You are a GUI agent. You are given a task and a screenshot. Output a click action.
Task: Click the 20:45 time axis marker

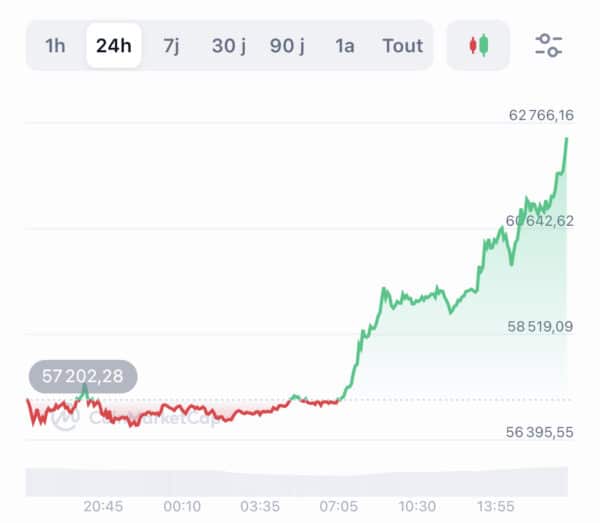click(x=103, y=507)
